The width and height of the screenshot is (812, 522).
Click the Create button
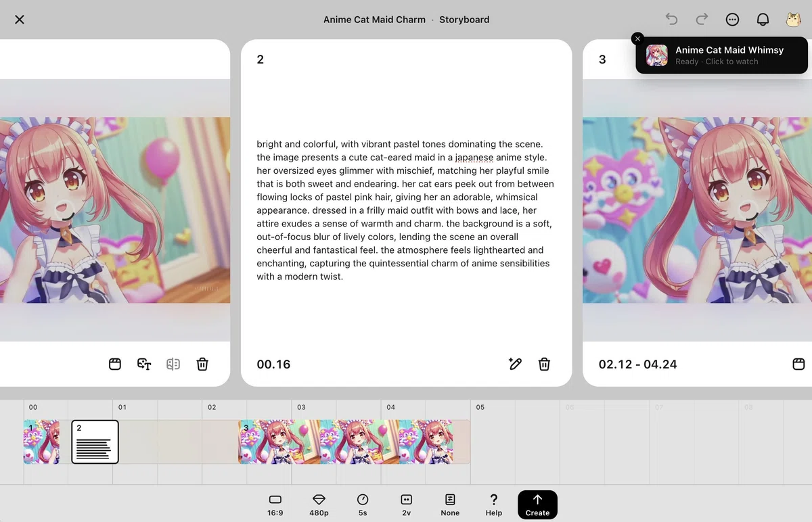pyautogui.click(x=537, y=505)
